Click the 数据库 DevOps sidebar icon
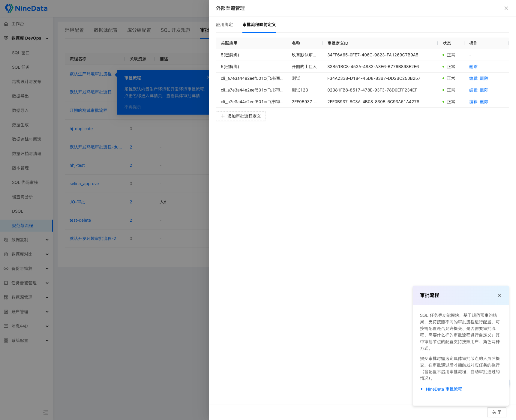 pyautogui.click(x=6, y=38)
